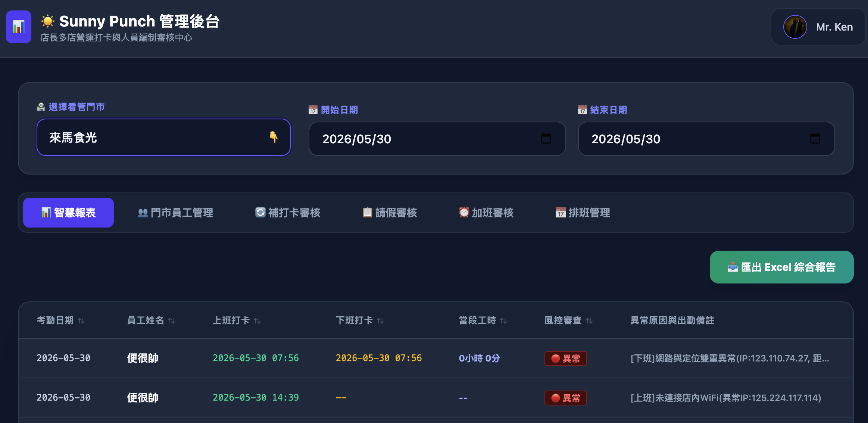The height and width of the screenshot is (423, 868).
Task: Open the 補打卡審核 tab
Action: point(288,213)
